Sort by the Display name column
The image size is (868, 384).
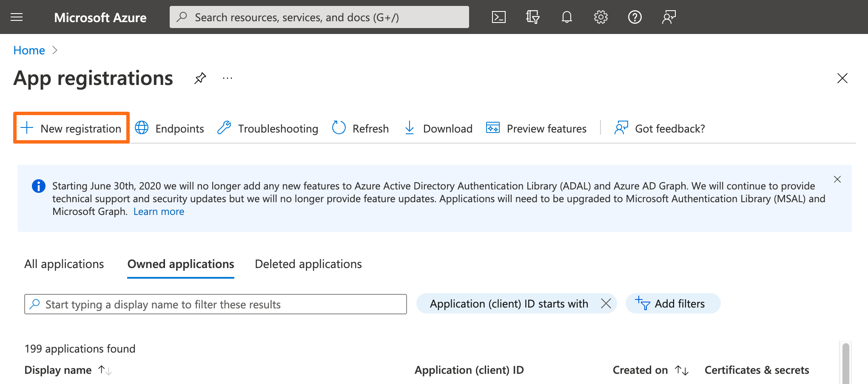coord(58,370)
